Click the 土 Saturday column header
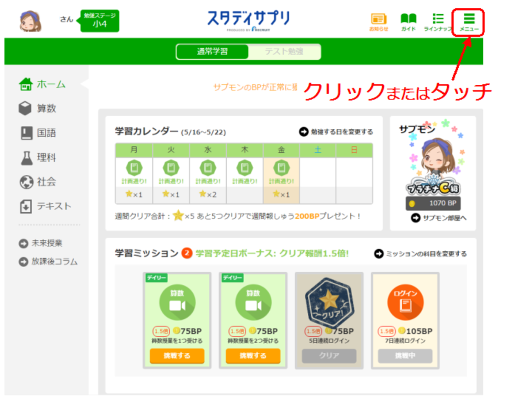Viewport: 532px width, 399px height. 318,150
